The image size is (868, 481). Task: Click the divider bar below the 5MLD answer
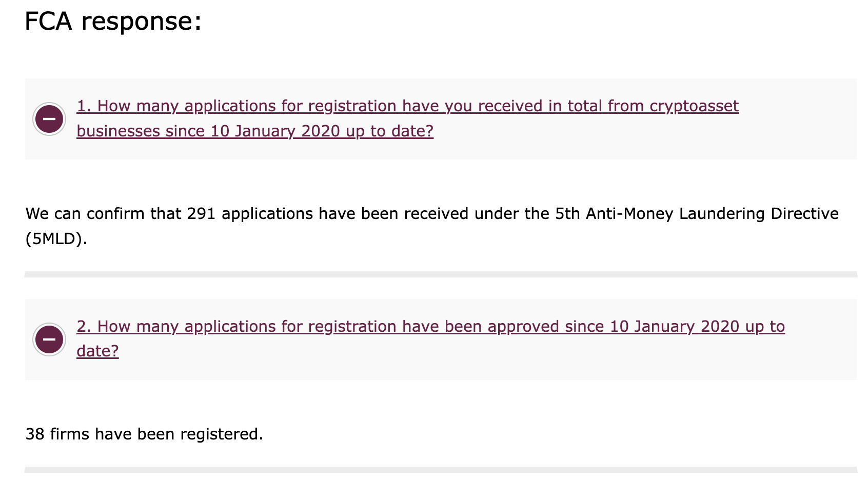pos(440,274)
